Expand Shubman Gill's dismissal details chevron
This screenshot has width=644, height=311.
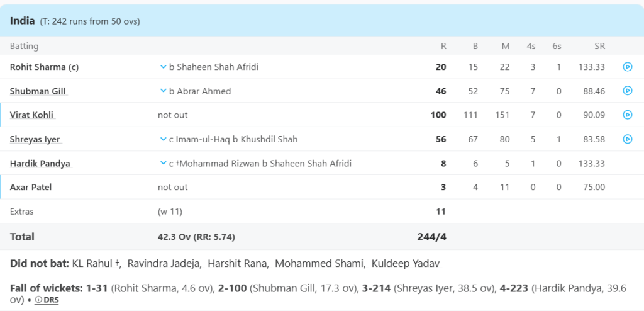(x=163, y=91)
